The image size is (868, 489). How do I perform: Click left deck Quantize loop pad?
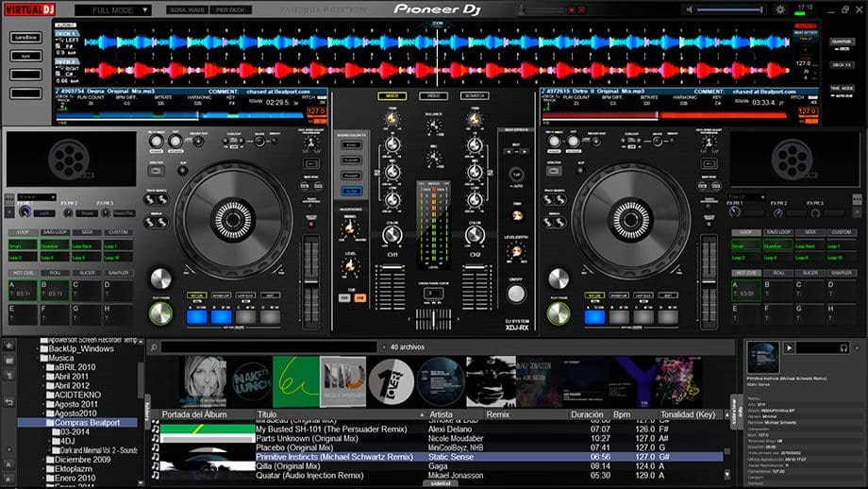click(55, 245)
